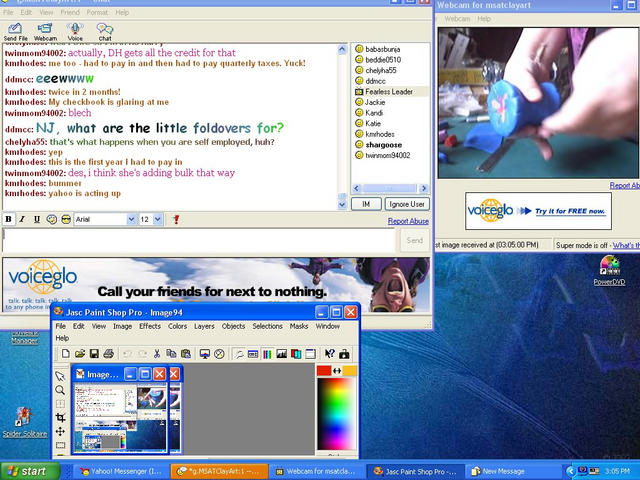Enable Voice in the chat toolbar
This screenshot has height=480, width=640.
[x=75, y=32]
